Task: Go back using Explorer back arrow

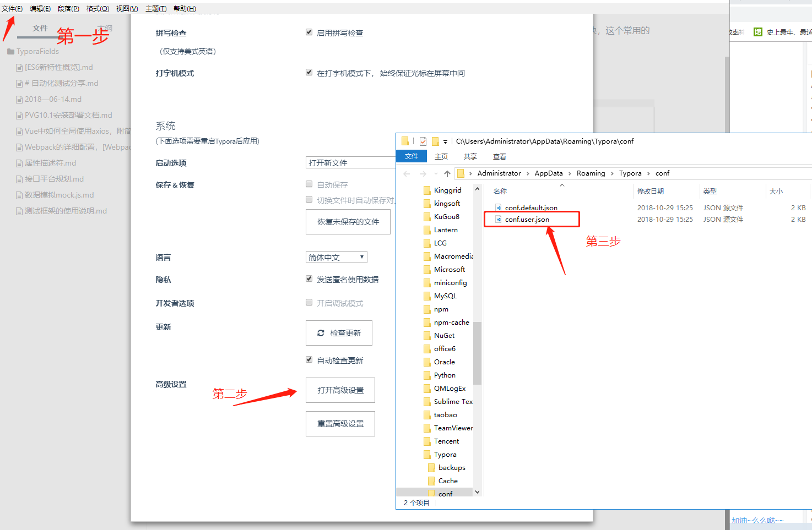Action: 407,174
